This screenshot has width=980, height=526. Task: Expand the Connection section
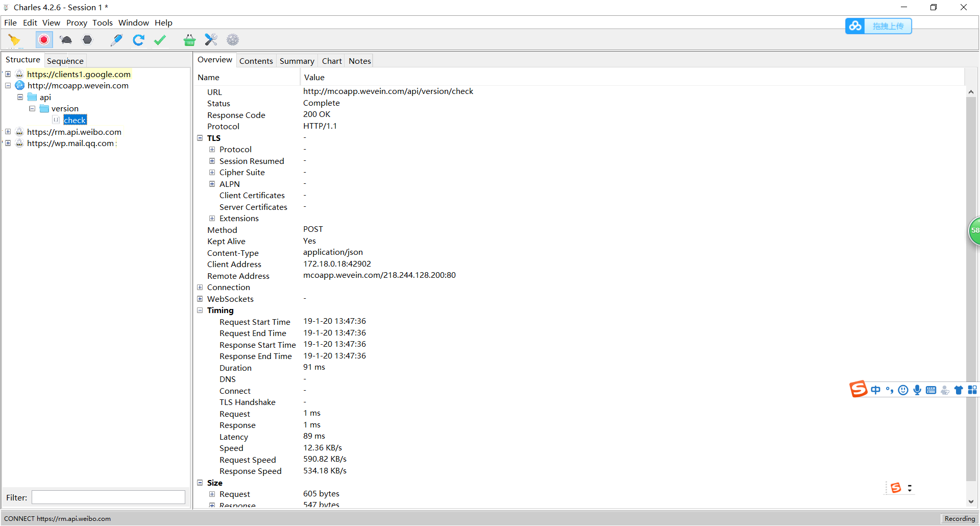[200, 288]
